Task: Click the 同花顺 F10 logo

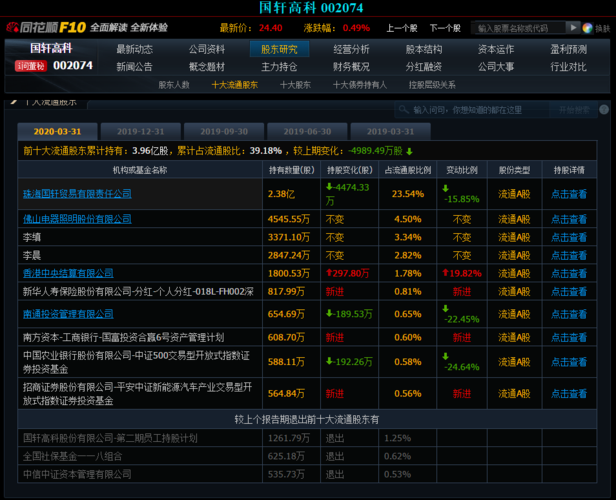Action: 46,27
